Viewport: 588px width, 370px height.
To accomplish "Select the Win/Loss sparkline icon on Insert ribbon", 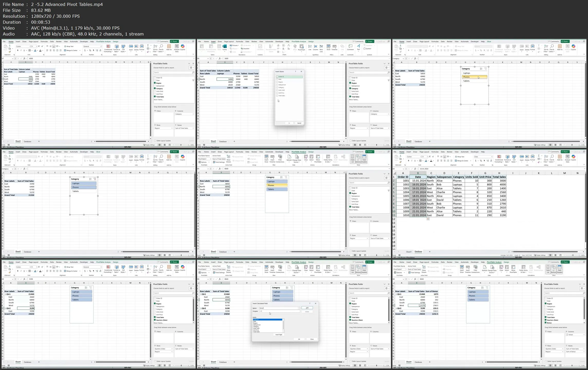I will (x=321, y=48).
